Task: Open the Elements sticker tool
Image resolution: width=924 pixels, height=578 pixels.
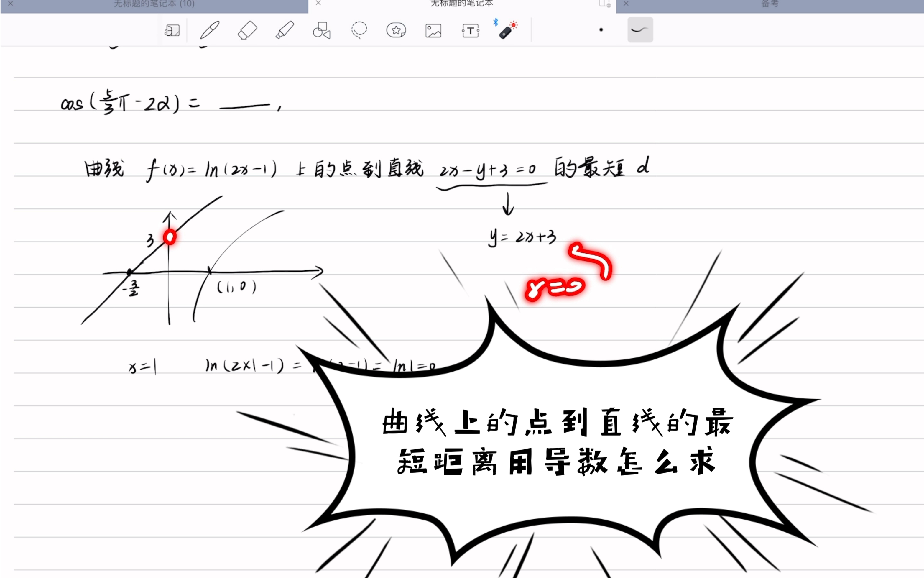Action: [396, 30]
